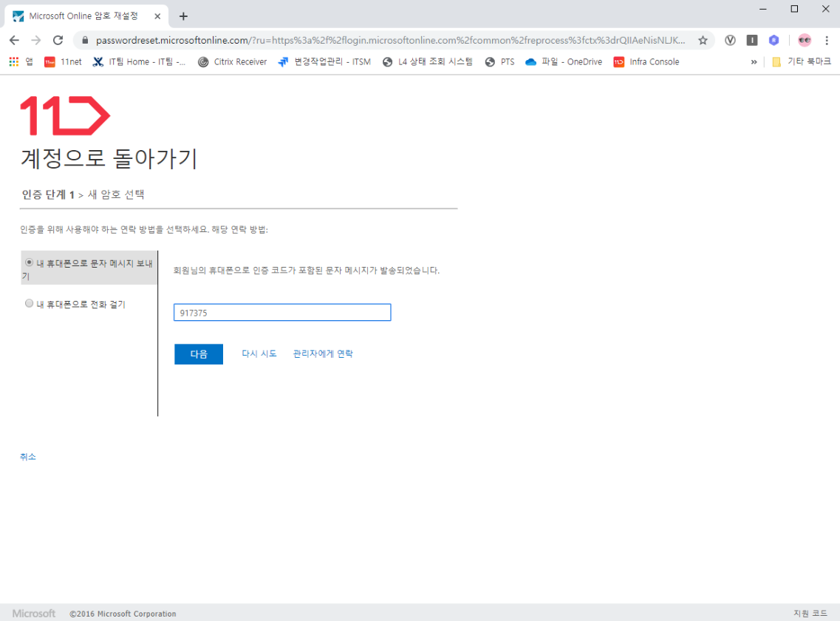
Task: Click the padlock site info icon
Action: click(x=85, y=40)
